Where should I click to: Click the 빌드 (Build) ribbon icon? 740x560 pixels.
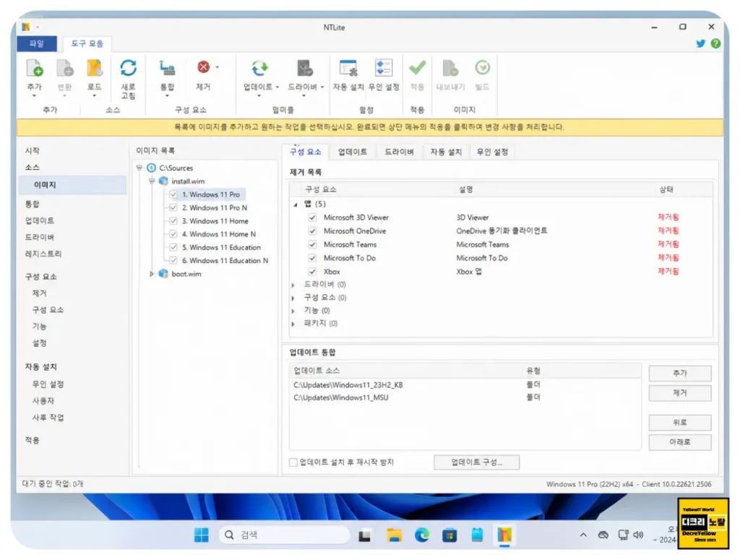482,68
